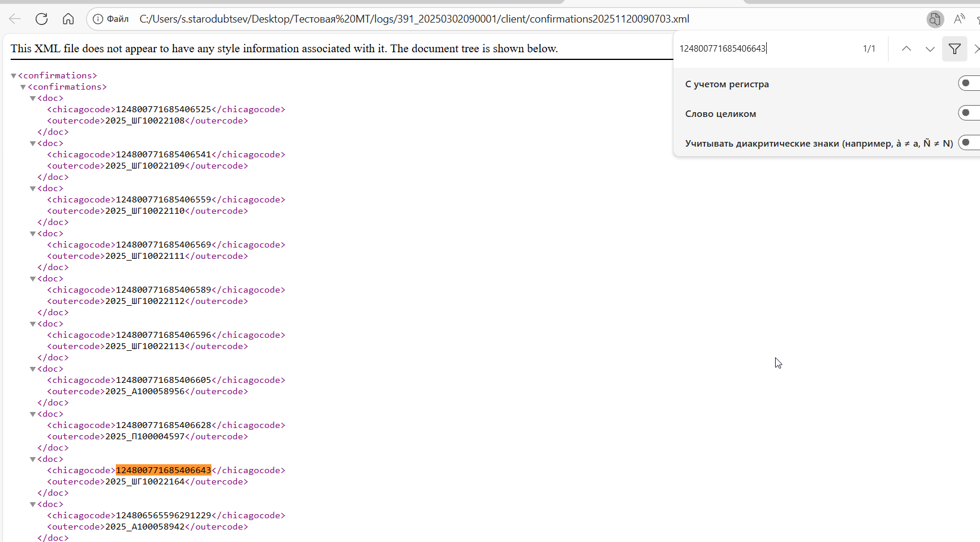Image resolution: width=980 pixels, height=542 pixels.
Task: Click chicagocode value 124800771685406559
Action: 163,199
